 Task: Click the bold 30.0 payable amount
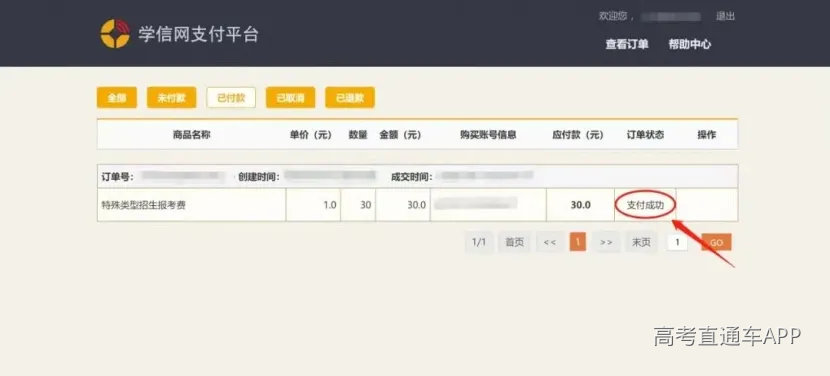tap(580, 205)
